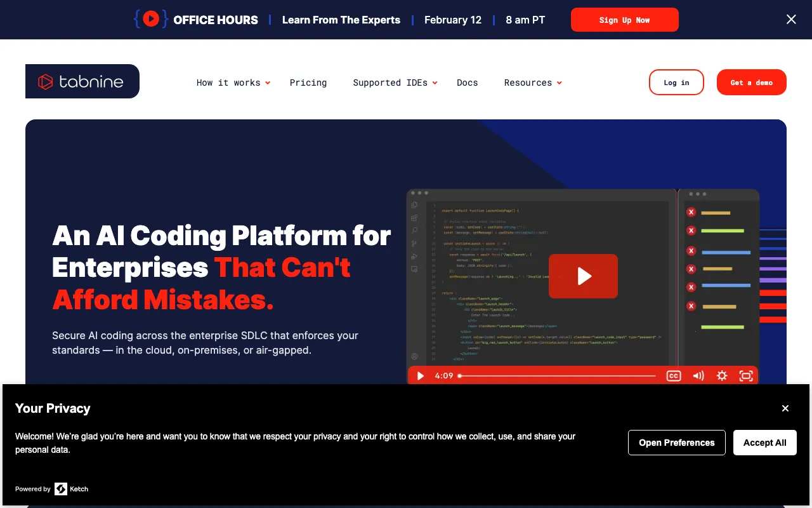Open the video settings gear icon
812x508 pixels.
[x=722, y=376]
